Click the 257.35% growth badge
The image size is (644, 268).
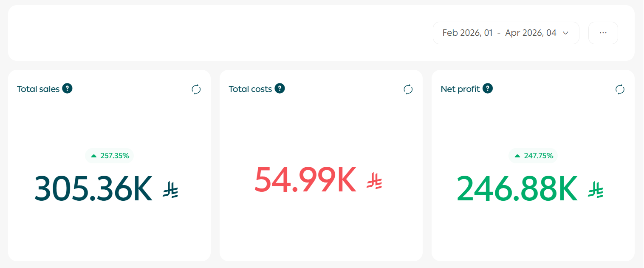pyautogui.click(x=110, y=156)
